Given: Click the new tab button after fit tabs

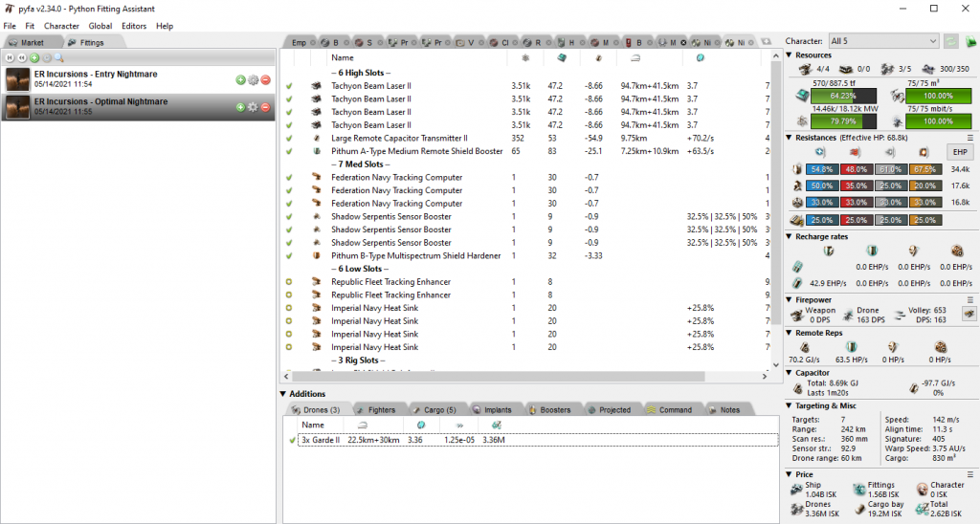Looking at the screenshot, I should point(767,42).
